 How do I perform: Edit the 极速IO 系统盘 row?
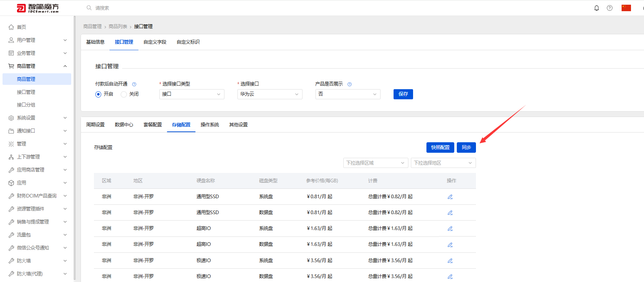pos(450,261)
